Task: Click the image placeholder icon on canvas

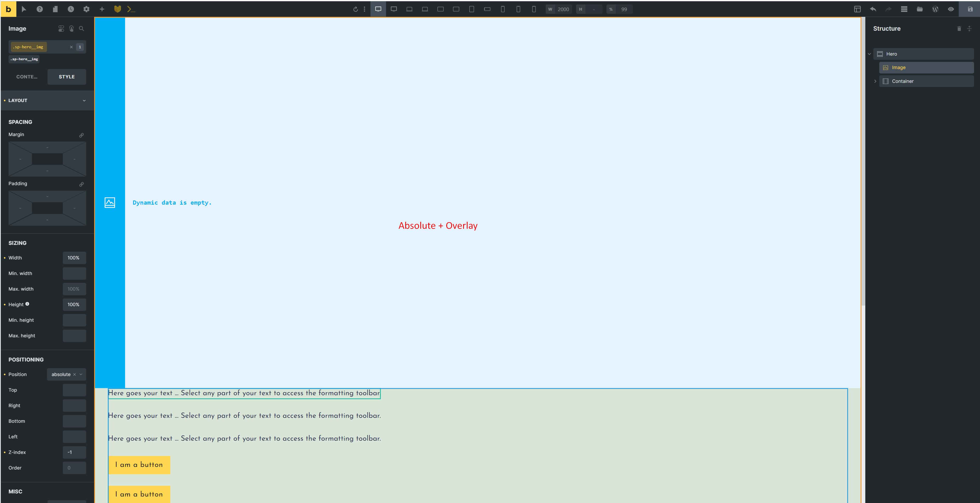Action: click(110, 203)
